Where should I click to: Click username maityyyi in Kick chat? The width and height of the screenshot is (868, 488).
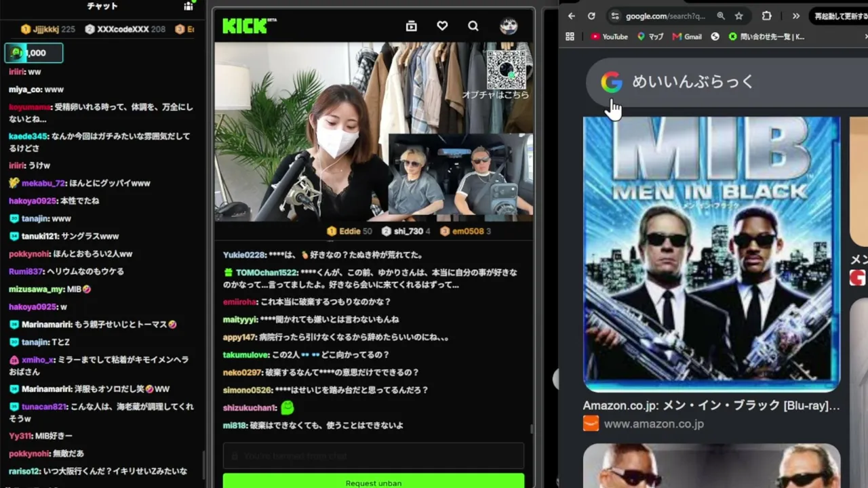pyautogui.click(x=240, y=319)
